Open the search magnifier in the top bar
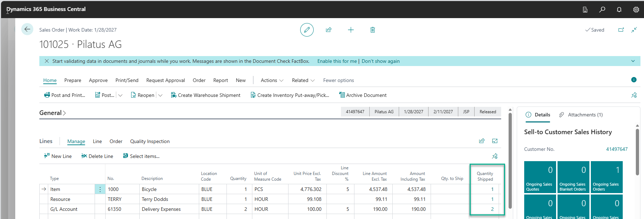 [x=602, y=10]
